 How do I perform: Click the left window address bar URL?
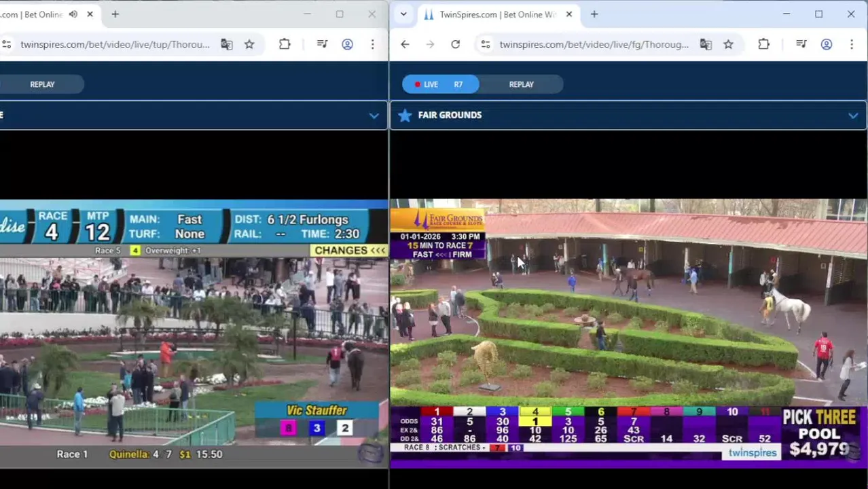tap(115, 44)
